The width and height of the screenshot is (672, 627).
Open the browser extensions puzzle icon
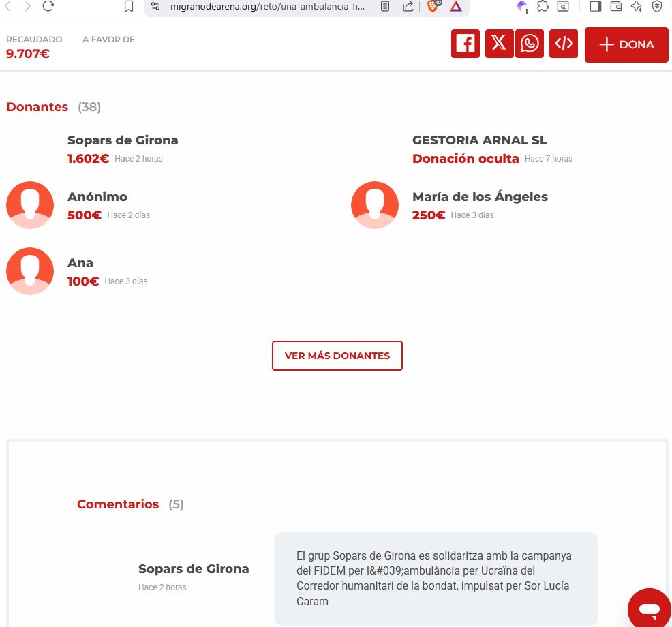coord(543,6)
